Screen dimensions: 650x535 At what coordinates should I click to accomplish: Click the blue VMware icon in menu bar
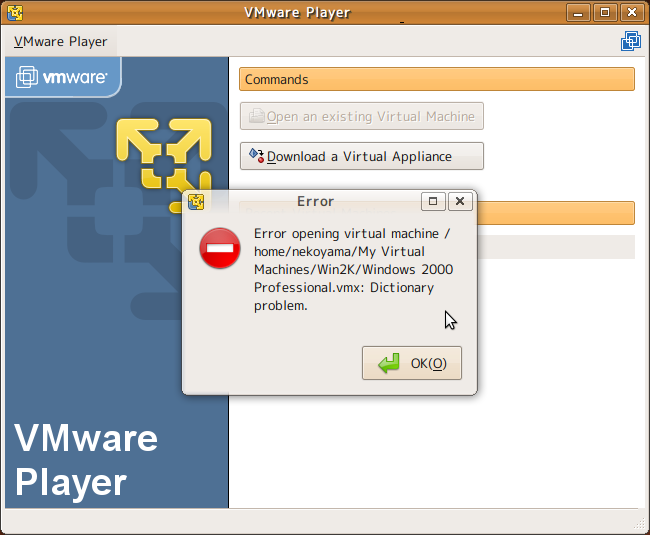(x=630, y=42)
